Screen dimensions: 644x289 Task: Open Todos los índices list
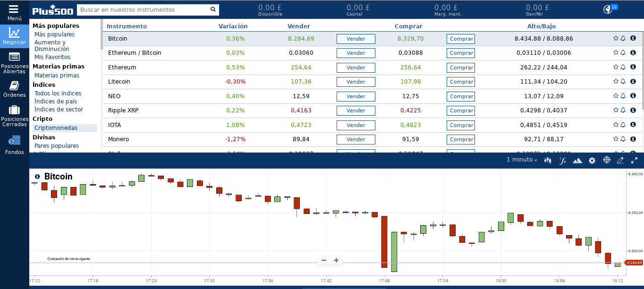point(58,93)
